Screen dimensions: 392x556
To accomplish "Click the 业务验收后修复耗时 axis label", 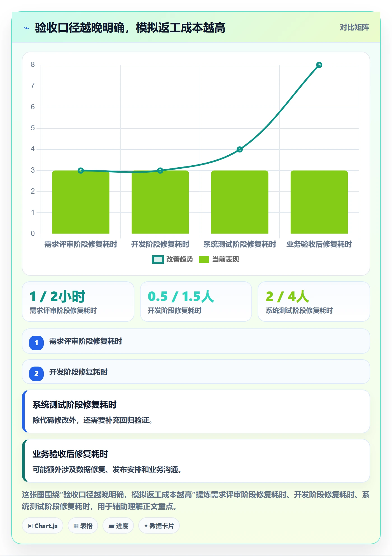I will click(319, 244).
